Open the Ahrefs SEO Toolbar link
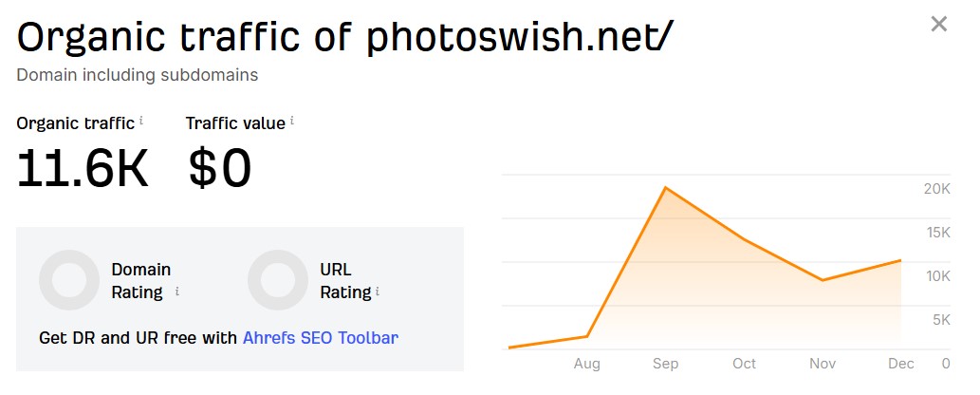This screenshot has height=395, width=980. pyautogui.click(x=321, y=337)
